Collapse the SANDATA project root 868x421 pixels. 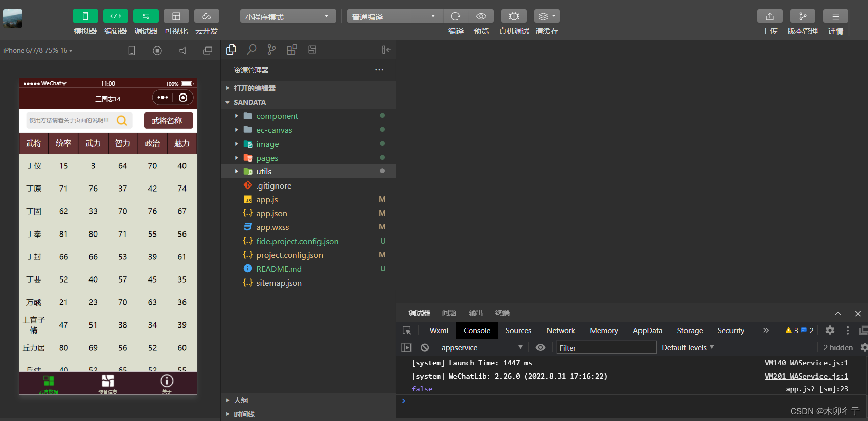point(308,102)
